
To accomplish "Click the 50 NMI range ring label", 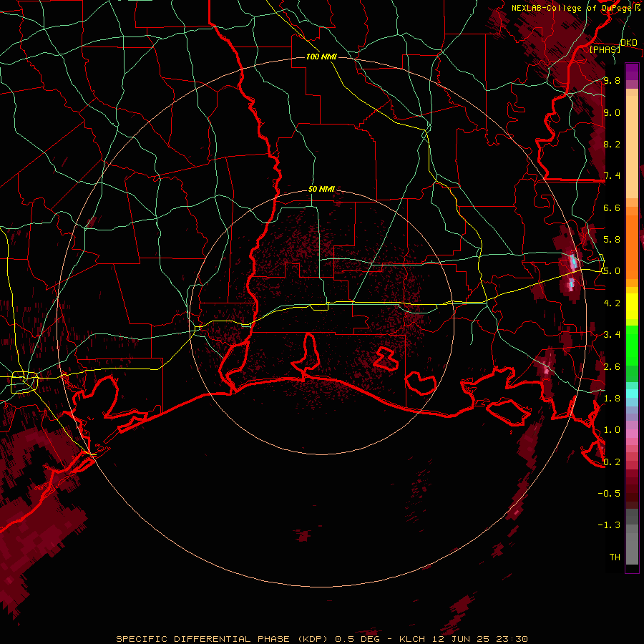I will tap(321, 190).
